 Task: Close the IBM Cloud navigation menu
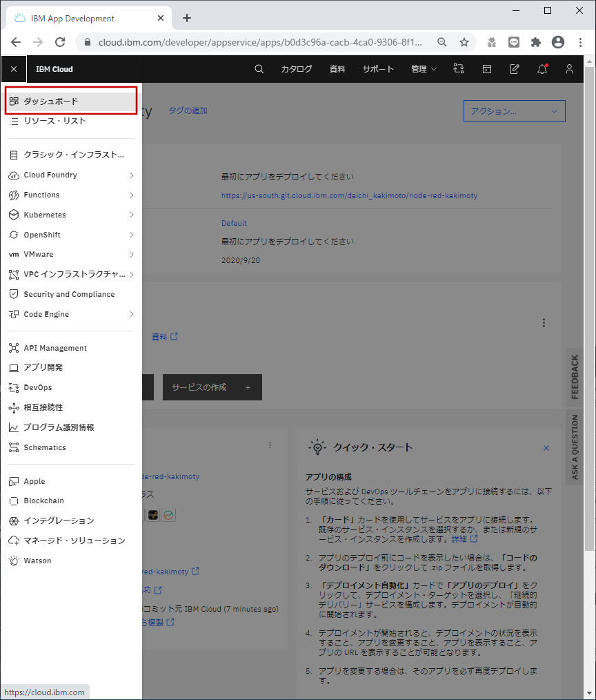tap(14, 69)
